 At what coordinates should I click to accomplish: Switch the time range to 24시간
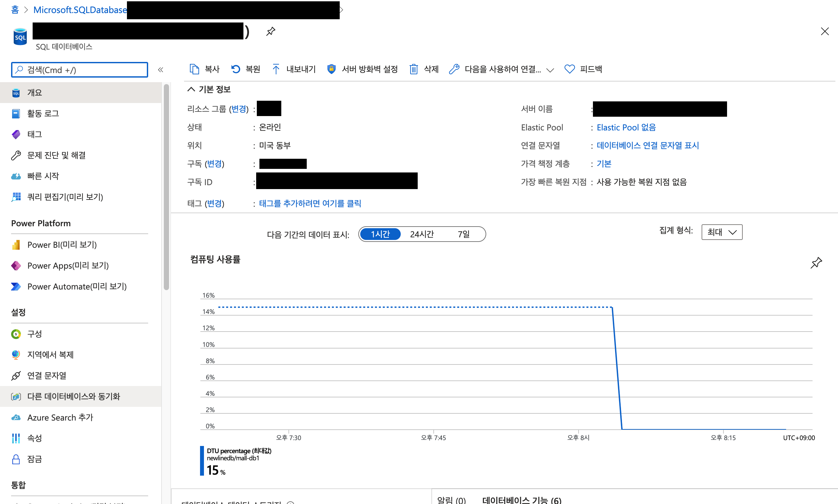click(422, 234)
